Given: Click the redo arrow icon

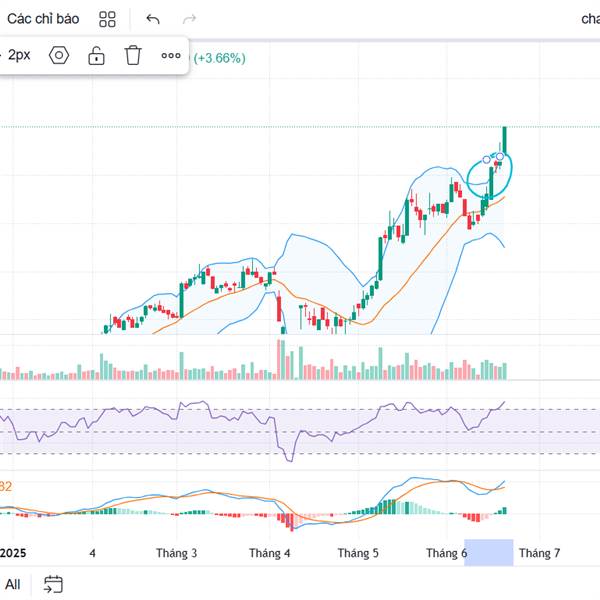Looking at the screenshot, I should (x=189, y=19).
